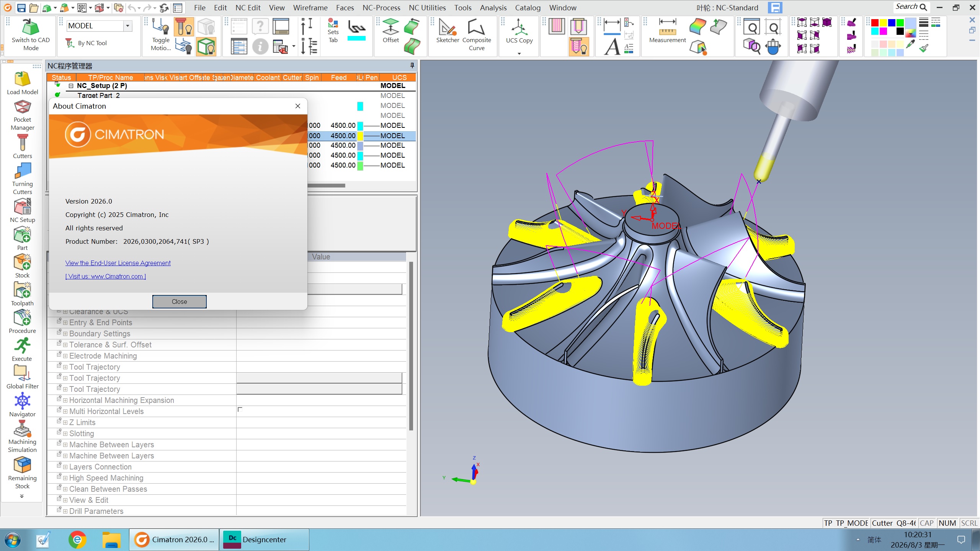Select the Composite Curve tool

click(x=476, y=35)
